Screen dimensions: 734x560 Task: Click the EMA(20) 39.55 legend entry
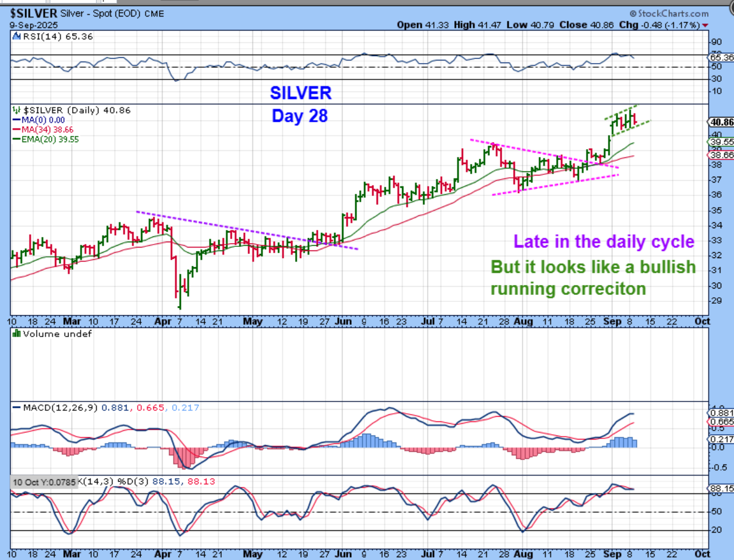50,139
